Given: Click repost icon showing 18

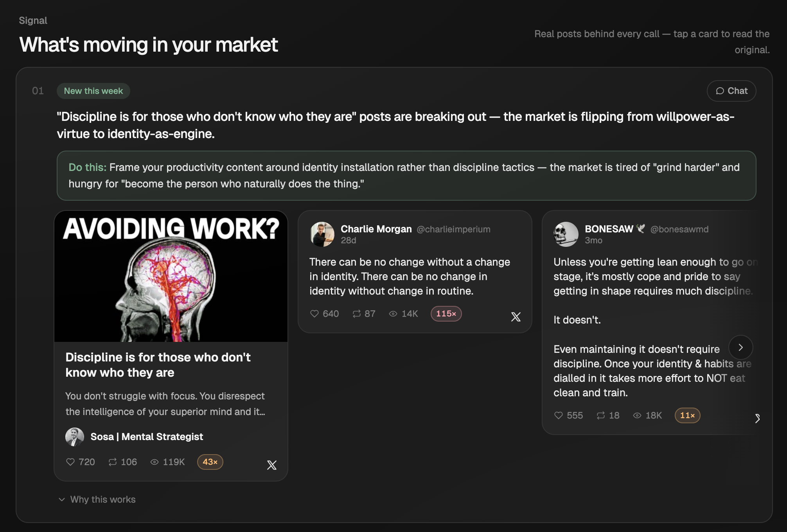Looking at the screenshot, I should click(601, 415).
